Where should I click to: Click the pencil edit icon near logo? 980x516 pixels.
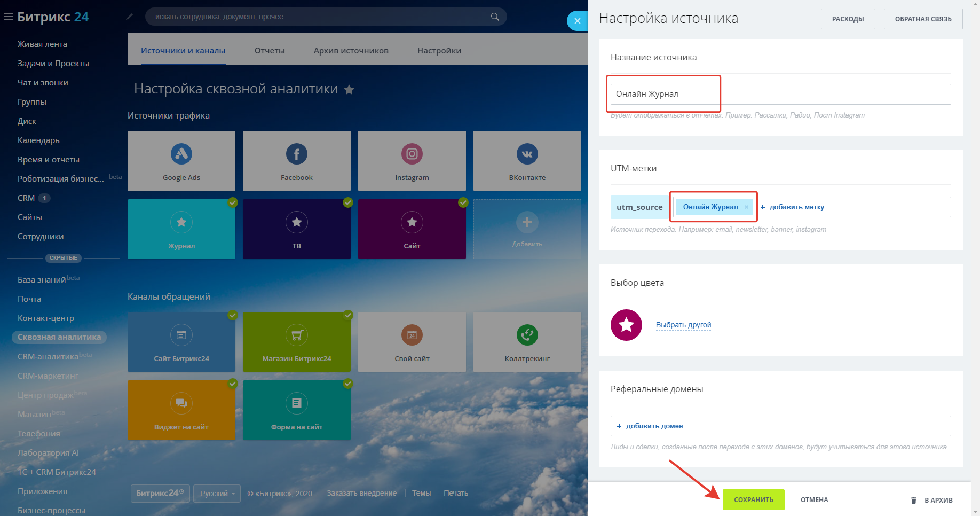click(x=129, y=17)
